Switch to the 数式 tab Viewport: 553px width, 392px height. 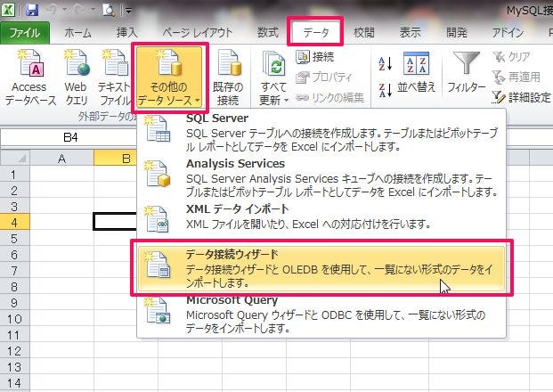click(x=268, y=33)
